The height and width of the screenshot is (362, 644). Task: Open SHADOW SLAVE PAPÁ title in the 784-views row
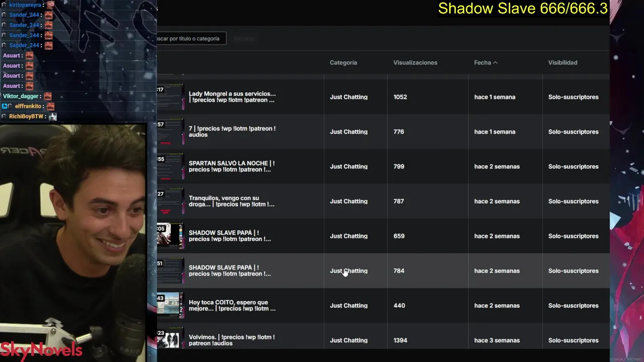(x=229, y=270)
